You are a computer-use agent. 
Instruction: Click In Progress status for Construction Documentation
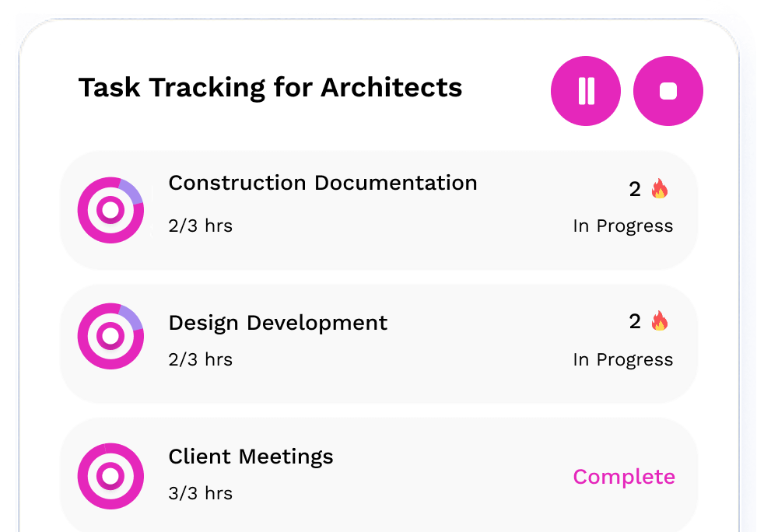(x=622, y=226)
